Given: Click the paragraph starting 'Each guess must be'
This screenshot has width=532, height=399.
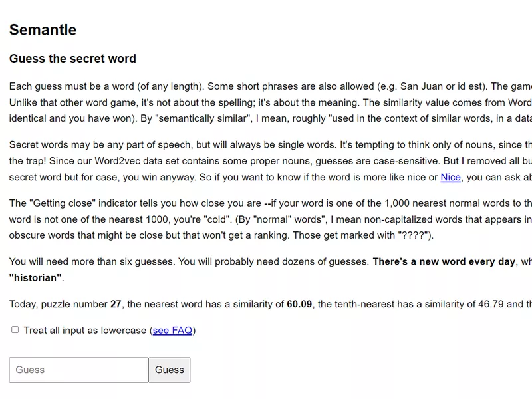Looking at the screenshot, I should (x=271, y=102).
